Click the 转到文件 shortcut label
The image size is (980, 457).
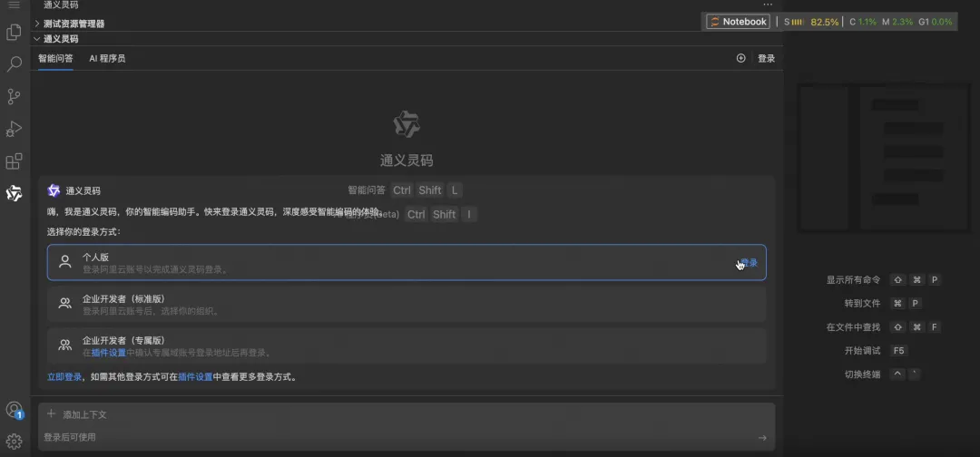[862, 304]
